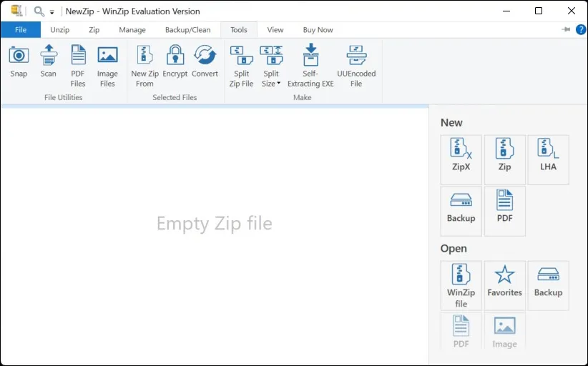Open the Backup/Clean tab
This screenshot has height=366, width=588.
(188, 29)
